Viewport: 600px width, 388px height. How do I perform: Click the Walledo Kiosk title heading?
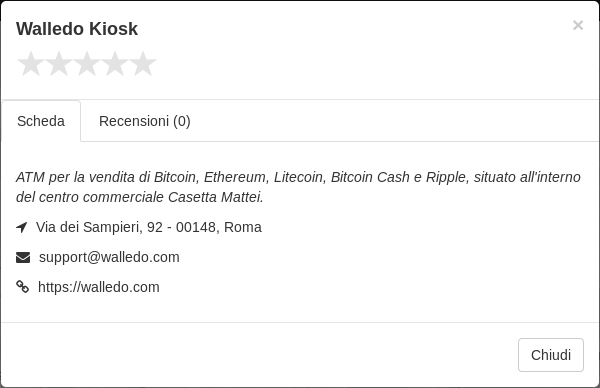tap(77, 29)
